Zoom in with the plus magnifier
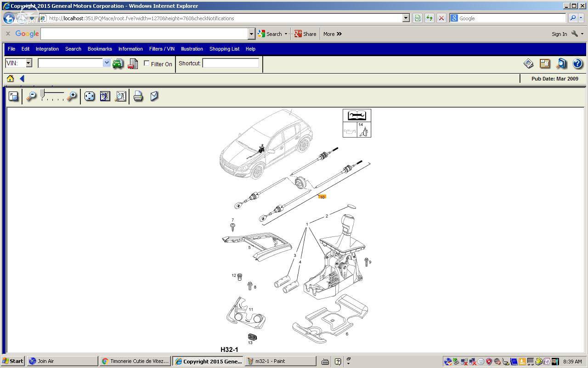 pyautogui.click(x=72, y=96)
